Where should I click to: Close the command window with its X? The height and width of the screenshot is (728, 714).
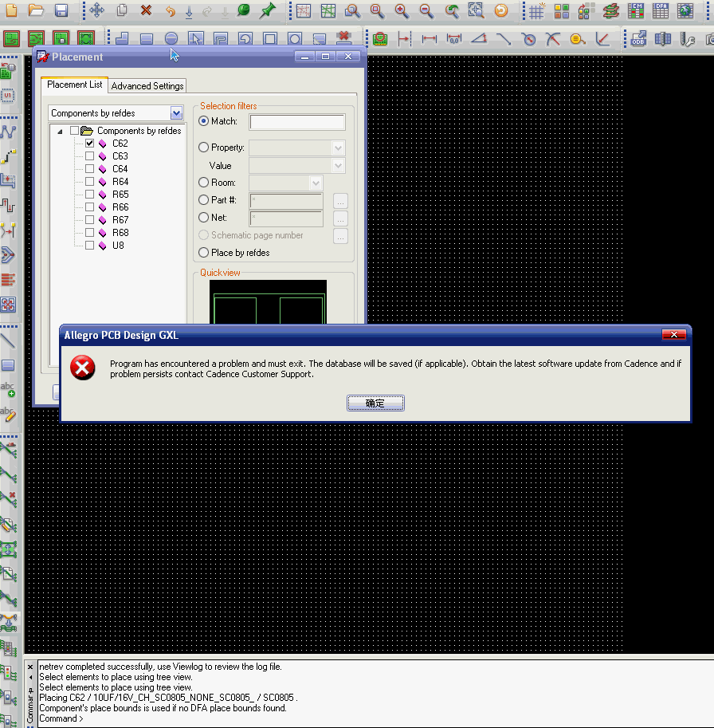[30, 667]
